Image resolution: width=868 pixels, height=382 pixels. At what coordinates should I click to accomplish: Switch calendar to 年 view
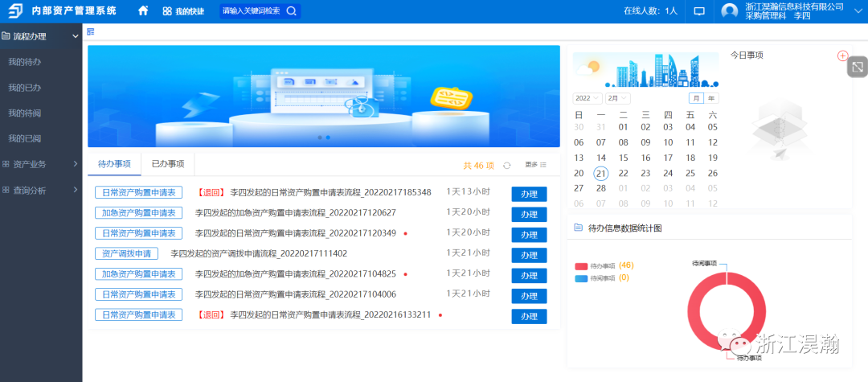point(711,98)
